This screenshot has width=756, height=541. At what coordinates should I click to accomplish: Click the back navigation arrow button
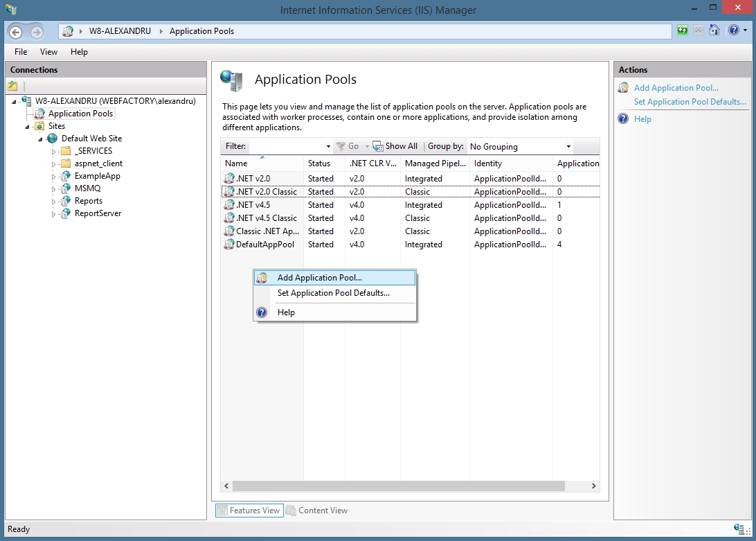16,32
